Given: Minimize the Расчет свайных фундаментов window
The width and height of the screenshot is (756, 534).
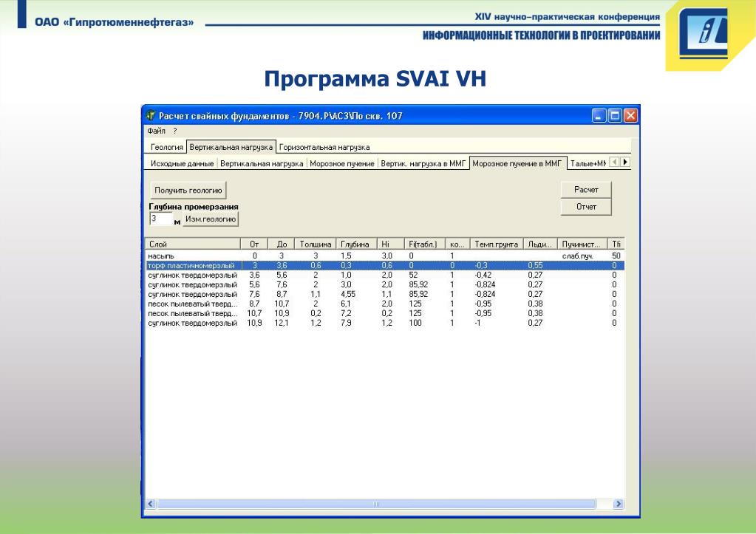Looking at the screenshot, I should pyautogui.click(x=599, y=116).
